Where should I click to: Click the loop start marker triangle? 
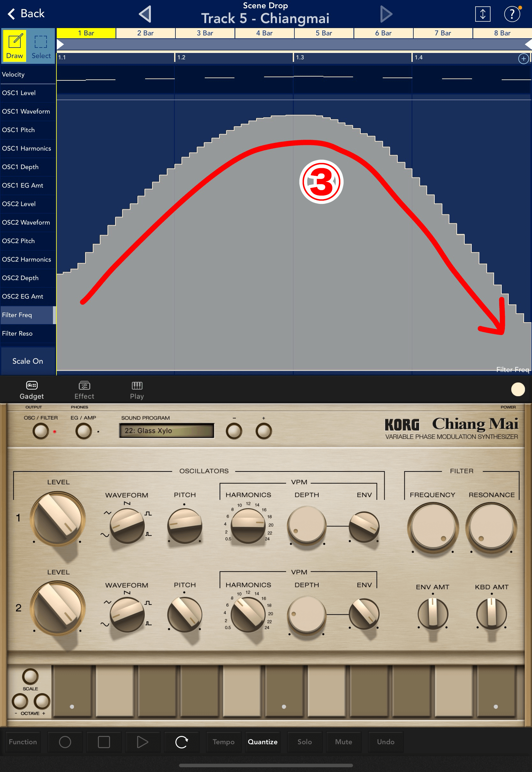pyautogui.click(x=60, y=44)
